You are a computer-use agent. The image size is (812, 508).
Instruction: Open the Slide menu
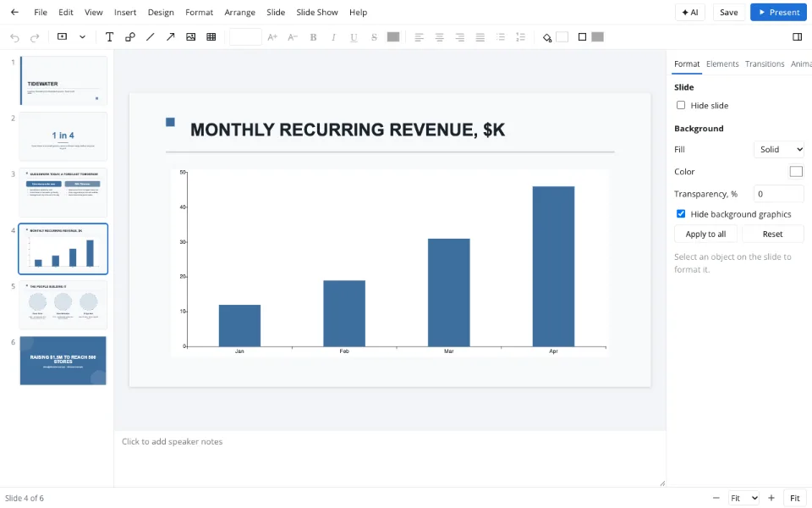276,12
